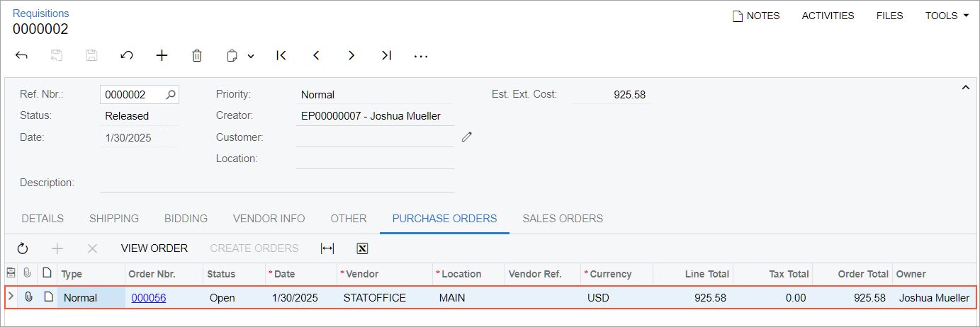
Task: Open the clipboard dropdown menu
Action: [250, 56]
